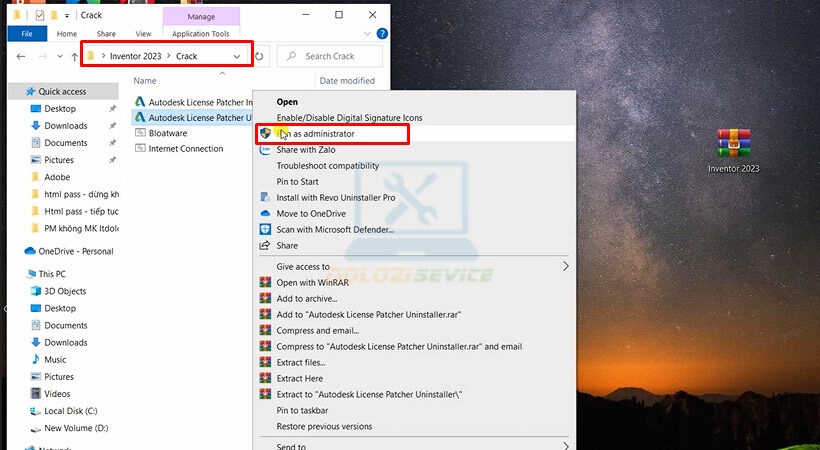Go up one folder with the Up arrow

[x=75, y=57]
